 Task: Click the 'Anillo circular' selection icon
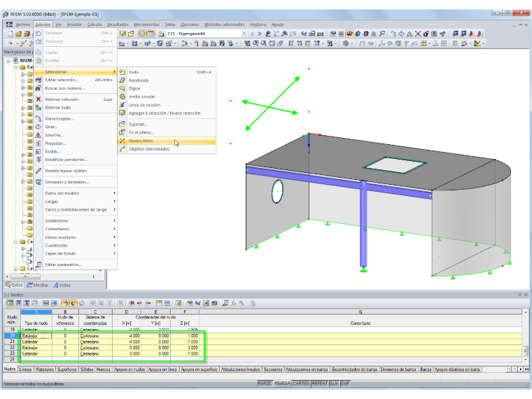click(122, 97)
